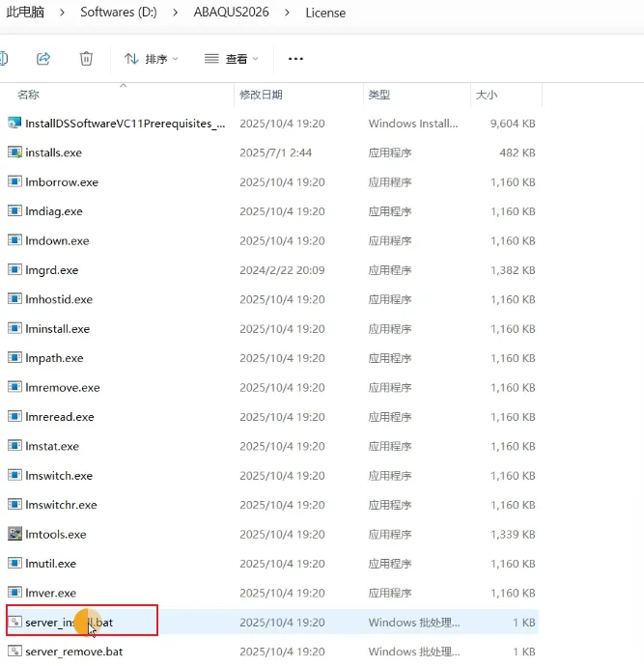Sort by 大小 column header
The height and width of the screenshot is (666, 644).
(x=486, y=95)
